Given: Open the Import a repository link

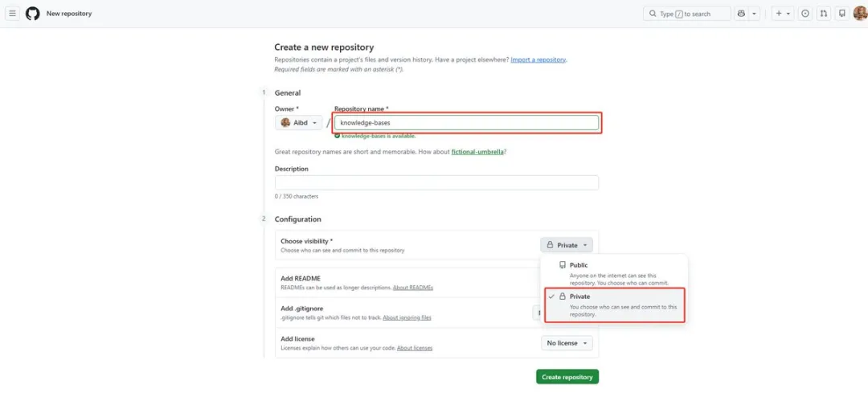Looking at the screenshot, I should pyautogui.click(x=538, y=60).
